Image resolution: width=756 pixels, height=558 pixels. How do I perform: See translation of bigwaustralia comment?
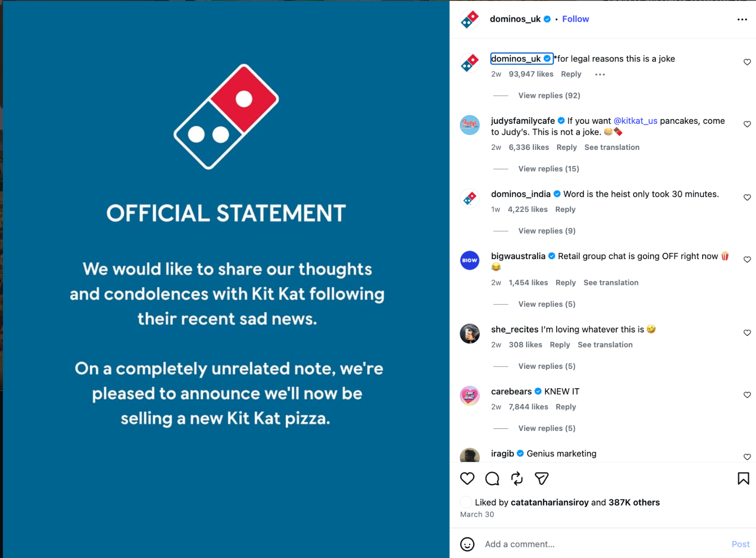611,283
